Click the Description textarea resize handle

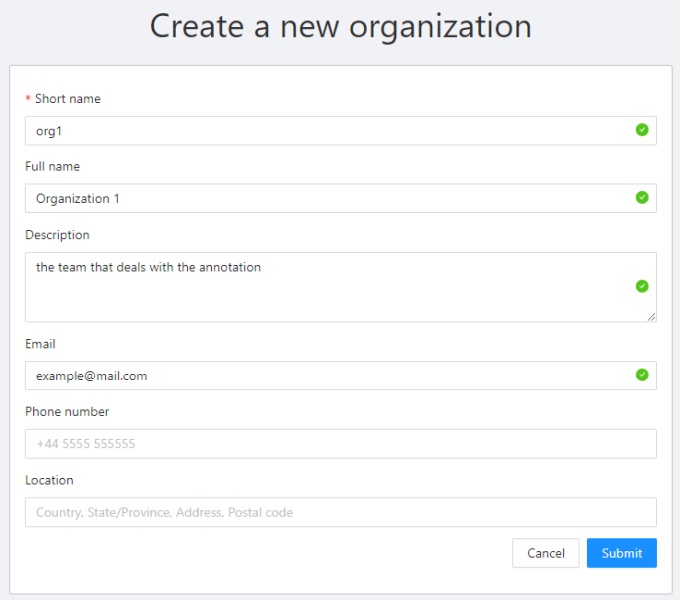pyautogui.click(x=651, y=316)
